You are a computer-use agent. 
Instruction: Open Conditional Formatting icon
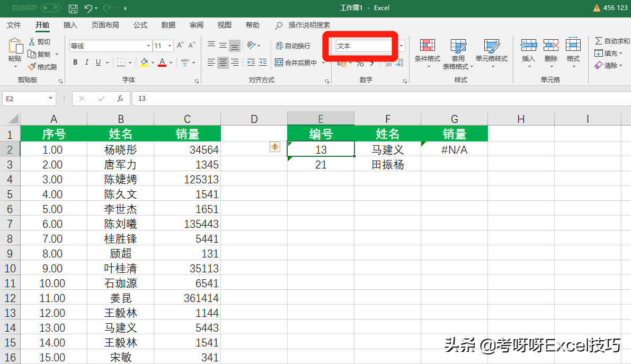tap(427, 46)
